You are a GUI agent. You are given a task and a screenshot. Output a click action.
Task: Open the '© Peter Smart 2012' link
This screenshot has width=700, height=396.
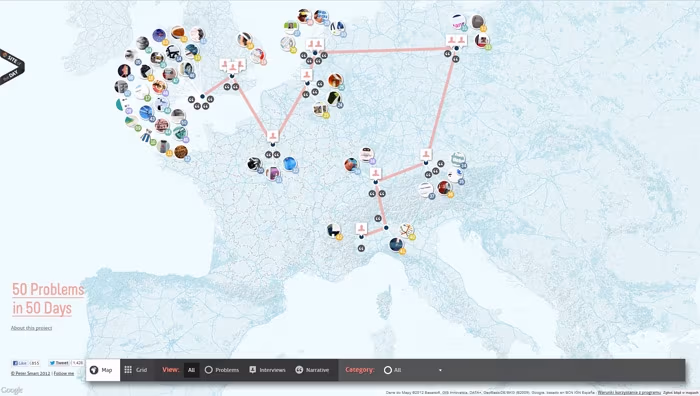click(30, 373)
